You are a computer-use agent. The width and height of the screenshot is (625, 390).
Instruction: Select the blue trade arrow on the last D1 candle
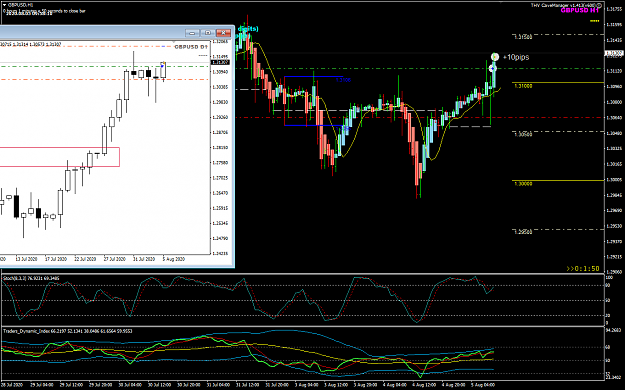coord(162,65)
